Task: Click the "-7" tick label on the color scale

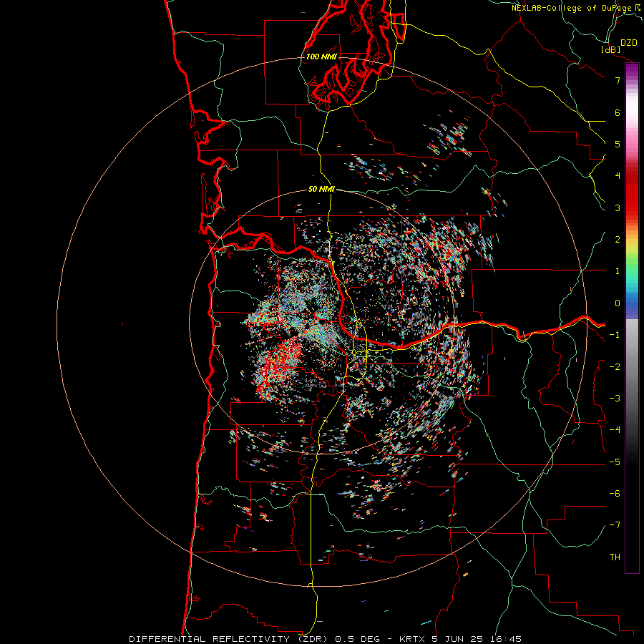Action: [x=615, y=525]
